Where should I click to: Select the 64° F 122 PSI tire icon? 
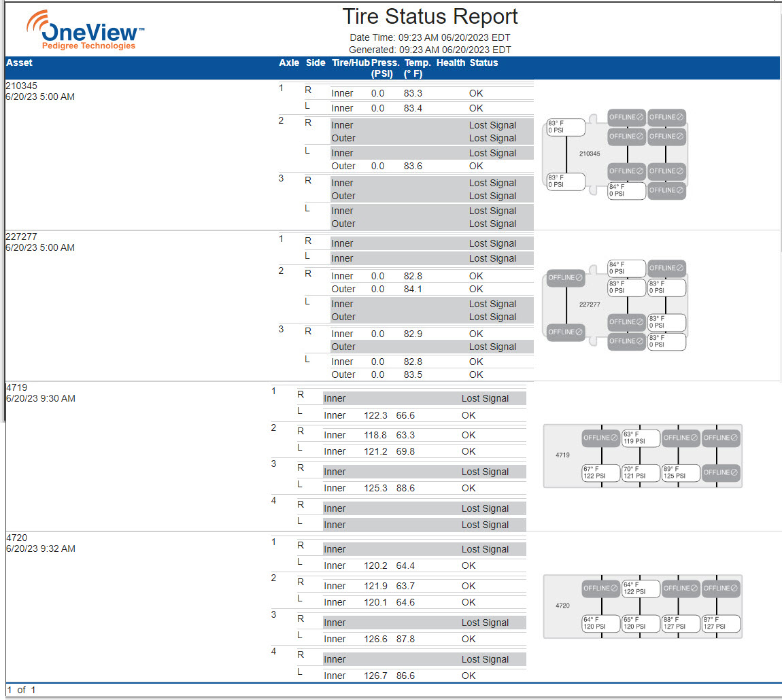point(641,588)
